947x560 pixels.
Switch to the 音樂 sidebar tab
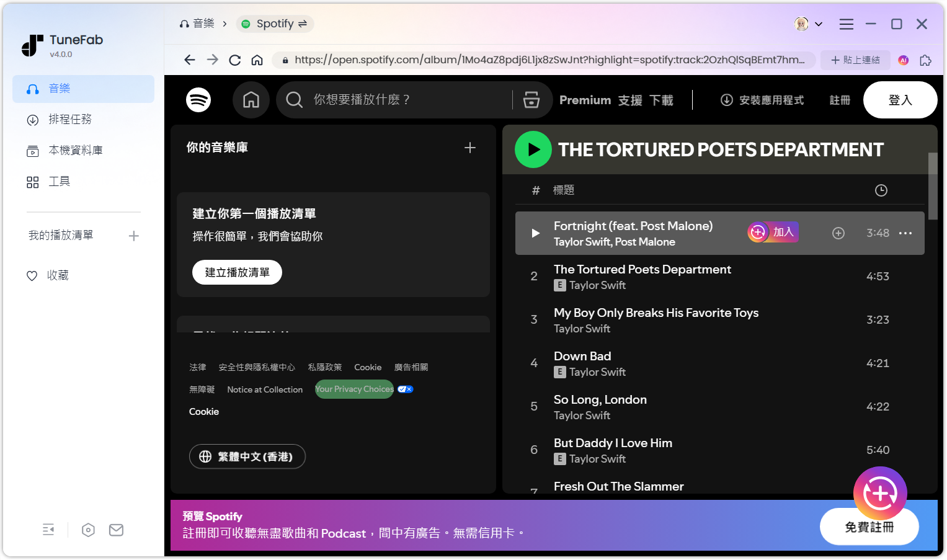(59, 89)
